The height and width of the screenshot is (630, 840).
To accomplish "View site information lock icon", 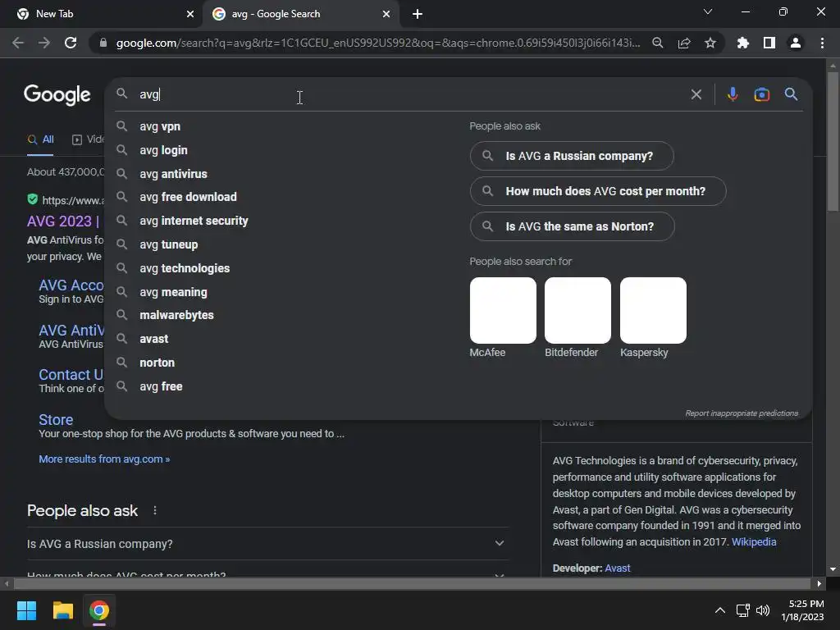I will [x=103, y=43].
